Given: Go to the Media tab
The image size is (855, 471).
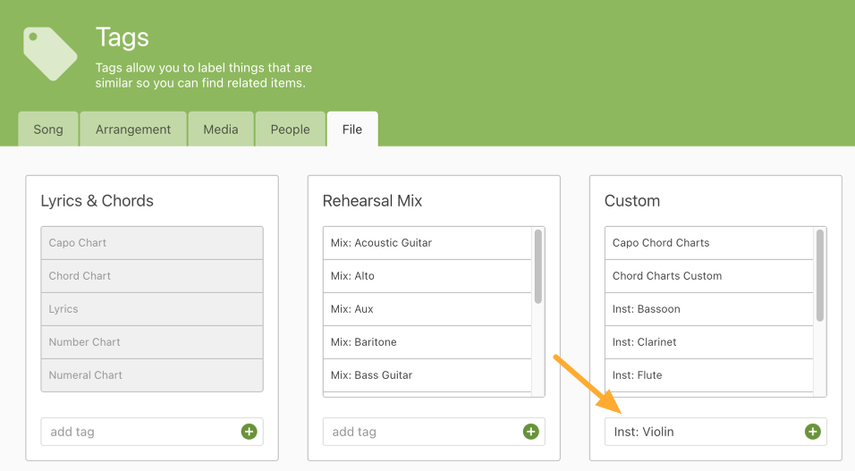Looking at the screenshot, I should pyautogui.click(x=221, y=129).
